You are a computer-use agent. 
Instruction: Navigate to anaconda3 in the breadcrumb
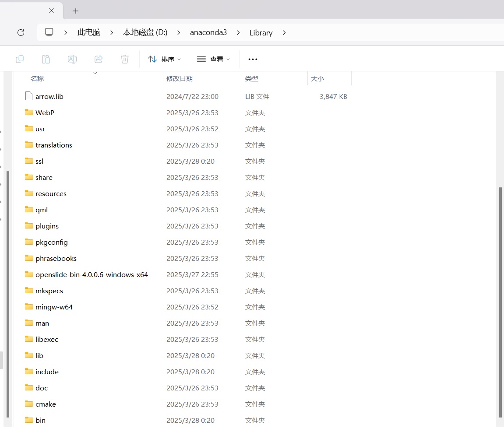click(x=208, y=32)
